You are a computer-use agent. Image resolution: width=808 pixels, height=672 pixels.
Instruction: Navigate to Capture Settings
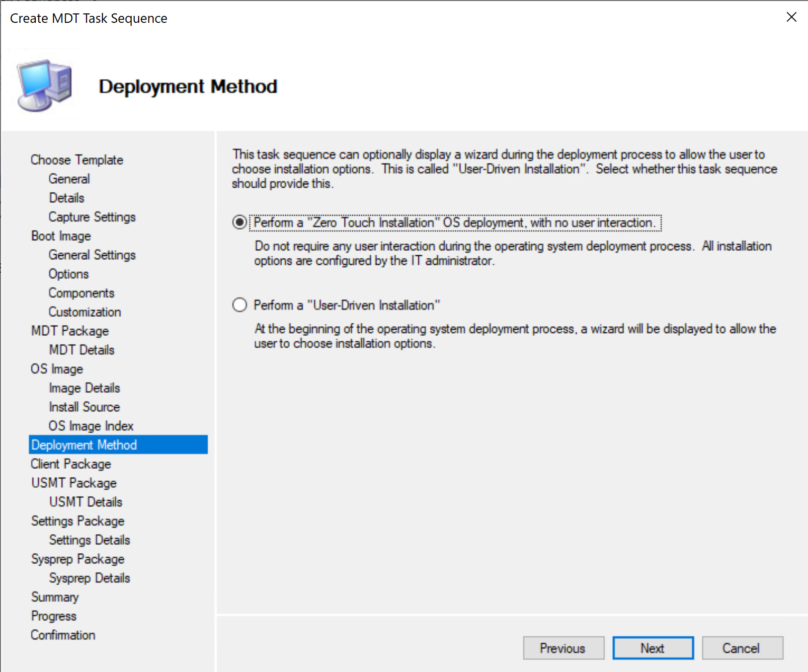[92, 217]
